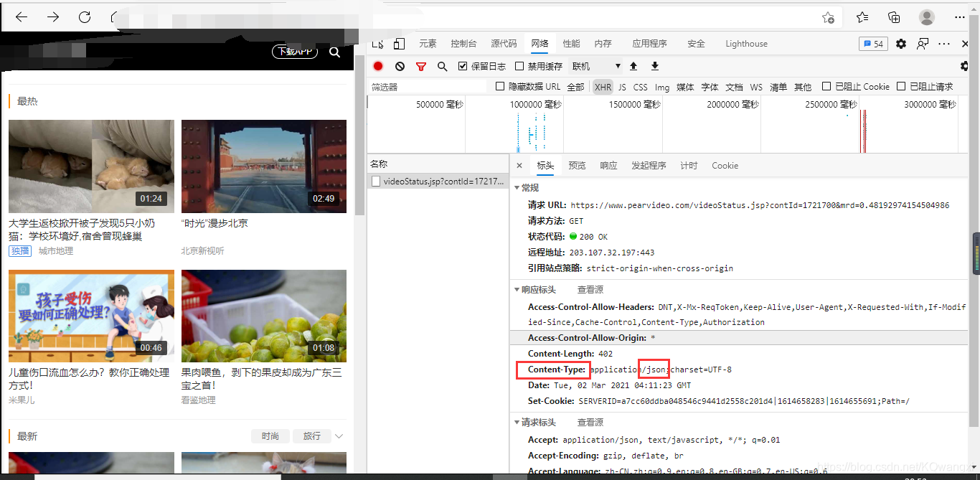This screenshot has height=480, width=980.
Task: Go back to the previous page
Action: coord(22,17)
